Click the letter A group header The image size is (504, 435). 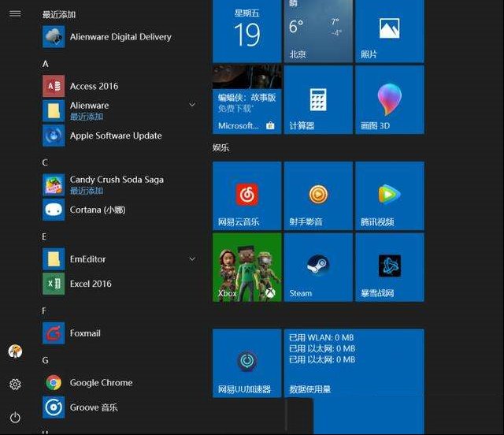(x=46, y=64)
